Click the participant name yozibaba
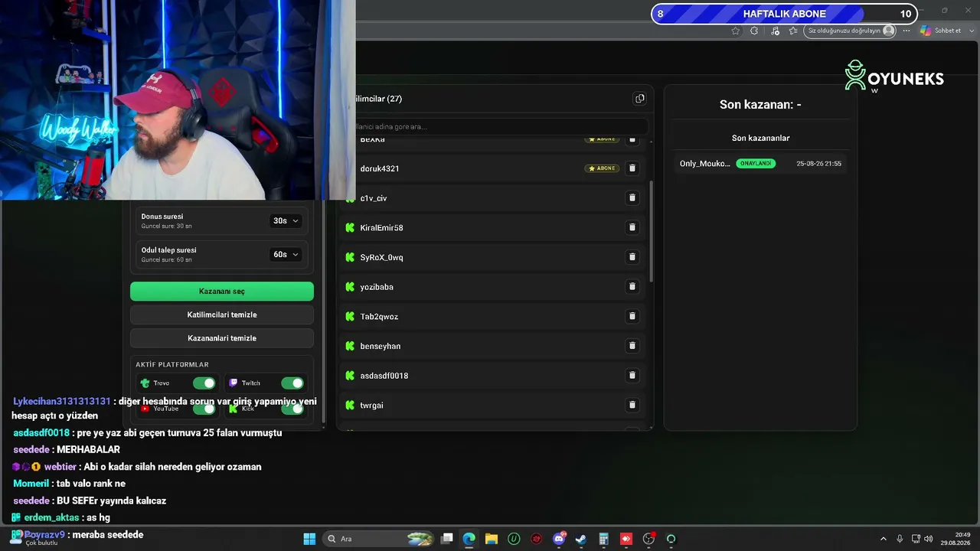Screen dimensions: 980x551 377,287
